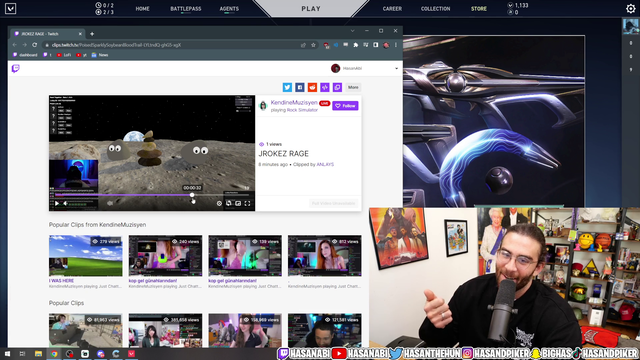Enter fullscreen on the clip player
Image resolution: width=640 pixels, height=360 pixels.
click(247, 203)
